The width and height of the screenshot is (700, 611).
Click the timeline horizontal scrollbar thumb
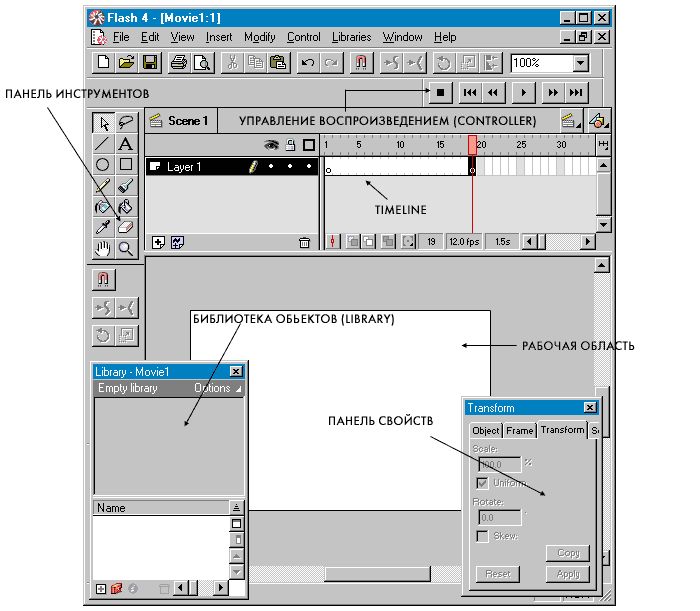(542, 242)
